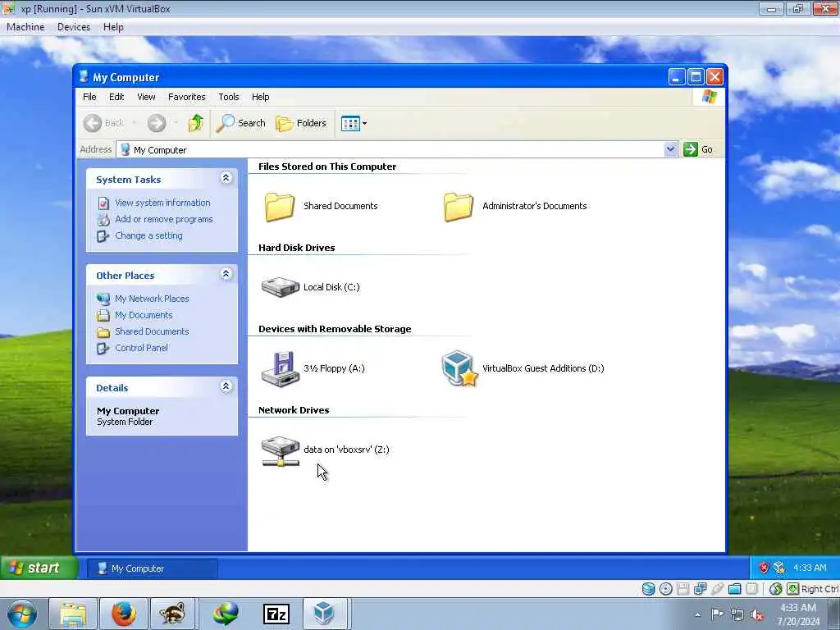Image resolution: width=840 pixels, height=630 pixels.
Task: Open Firefox from host taskbar
Action: pos(124,614)
